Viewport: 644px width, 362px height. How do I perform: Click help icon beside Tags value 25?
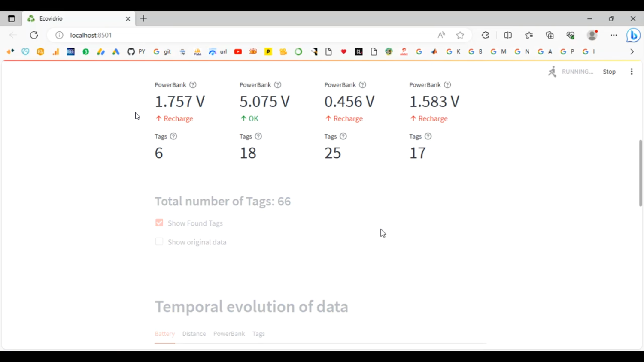pyautogui.click(x=343, y=136)
